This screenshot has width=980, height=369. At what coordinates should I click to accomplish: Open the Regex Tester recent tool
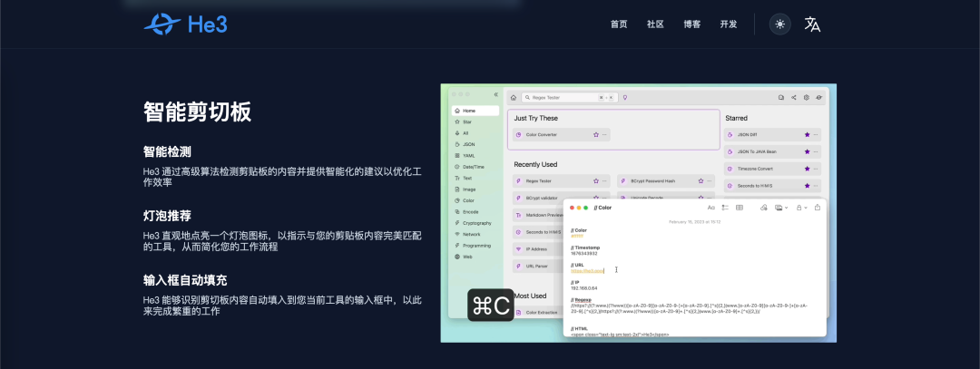click(x=562, y=181)
